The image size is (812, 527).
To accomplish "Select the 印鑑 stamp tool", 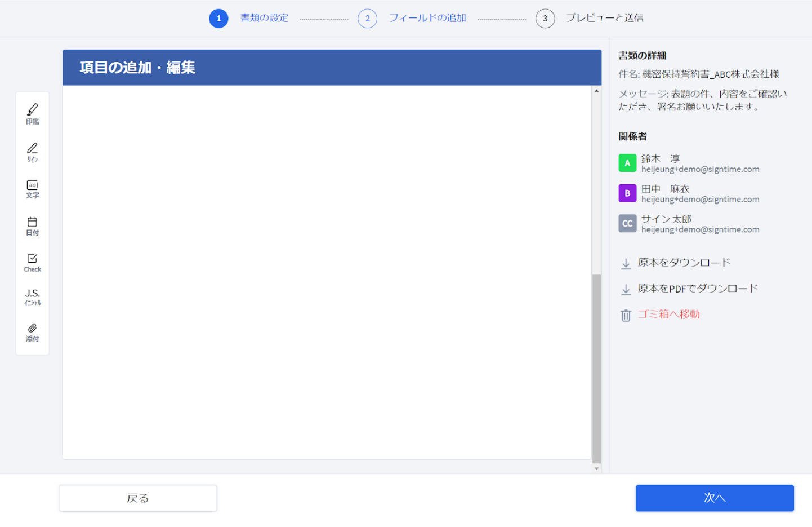I will coord(33,113).
